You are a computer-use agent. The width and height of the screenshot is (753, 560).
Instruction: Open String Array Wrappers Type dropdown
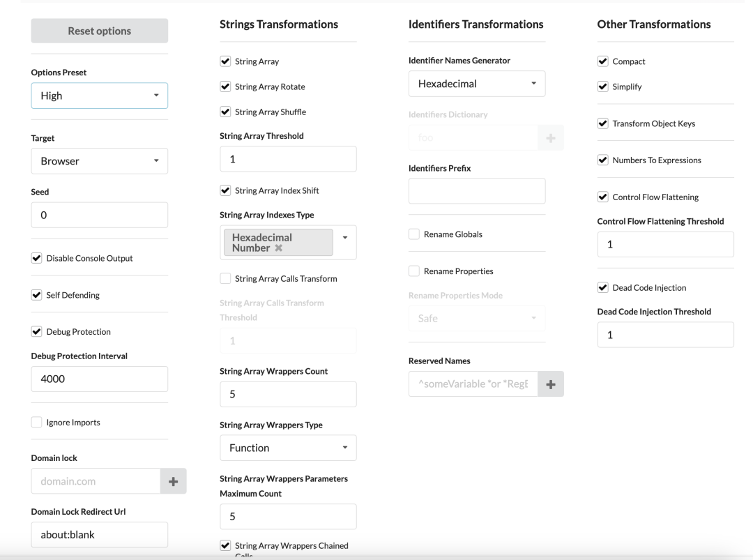tap(288, 448)
